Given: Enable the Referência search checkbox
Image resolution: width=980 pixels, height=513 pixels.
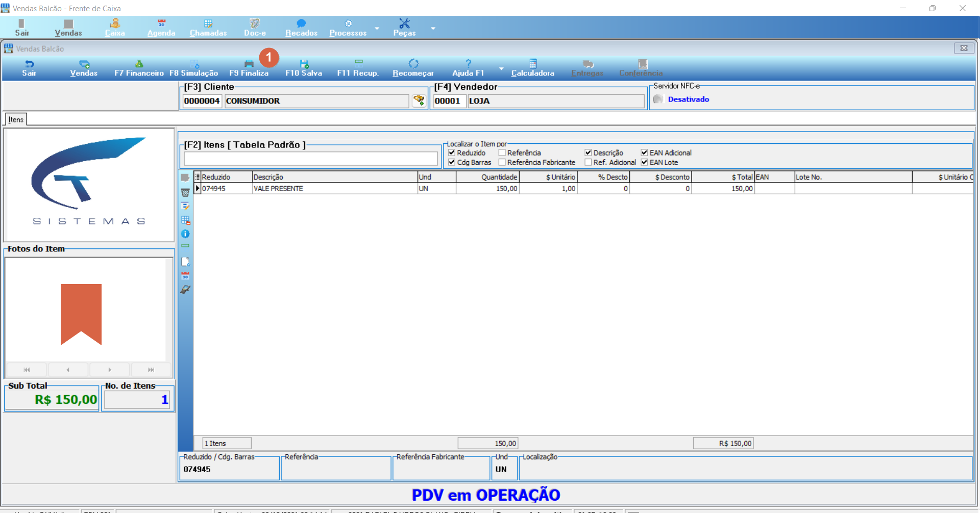Looking at the screenshot, I should [502, 152].
